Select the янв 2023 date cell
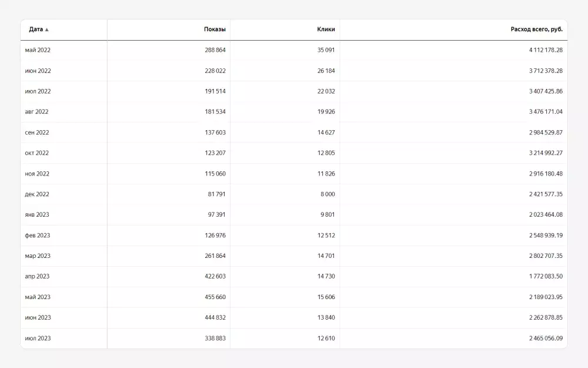Viewport: 588px width, 368px height. (37, 215)
